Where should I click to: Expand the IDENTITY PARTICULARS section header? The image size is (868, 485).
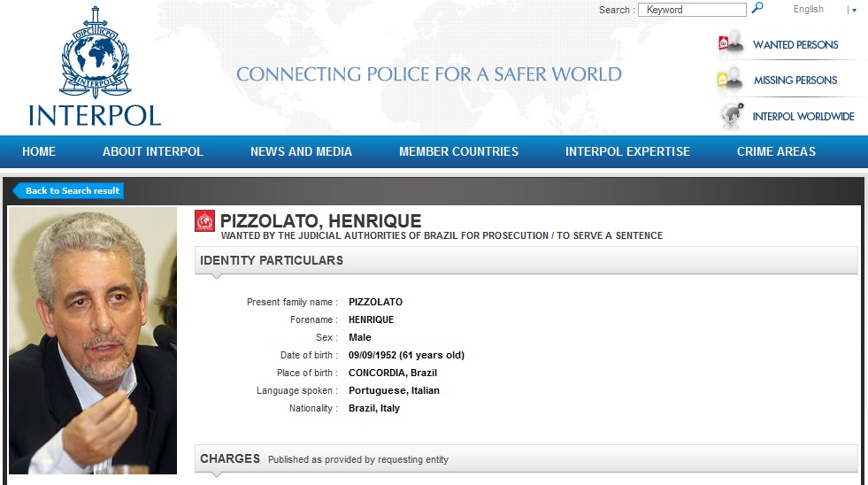[x=526, y=260]
